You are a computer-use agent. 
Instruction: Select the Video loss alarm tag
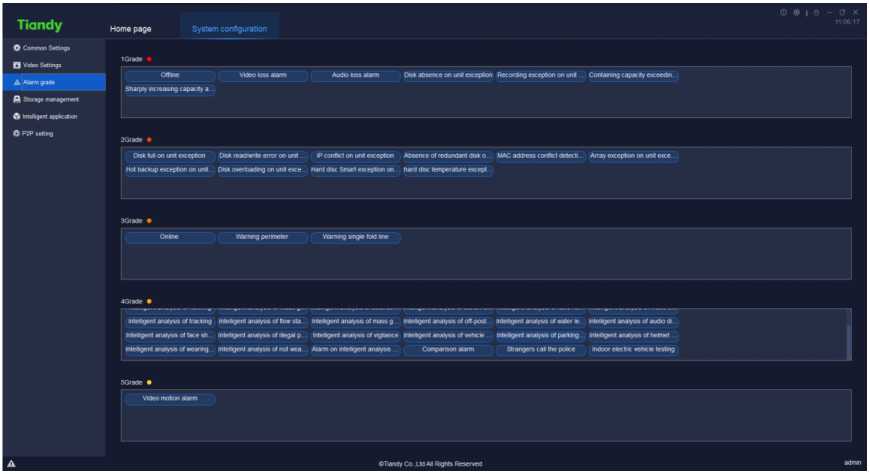(263, 75)
